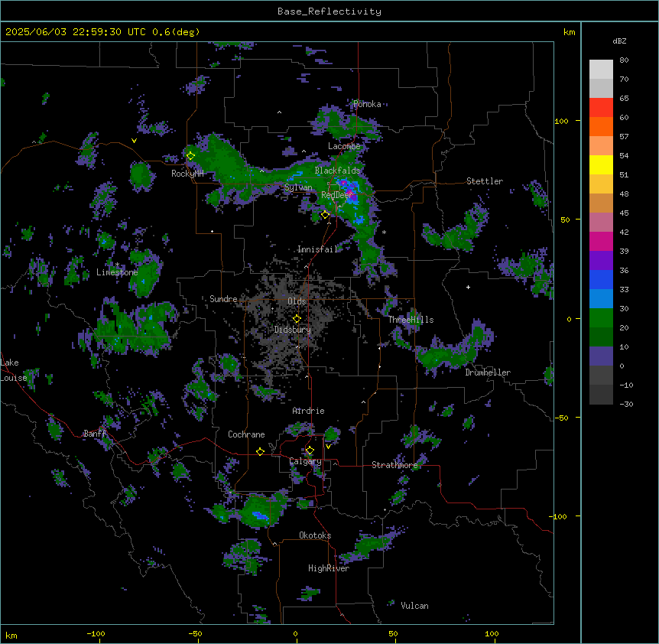659x644 pixels.
Task: Click the yellow diamond marker beside RockyMH
Action: pyautogui.click(x=190, y=156)
